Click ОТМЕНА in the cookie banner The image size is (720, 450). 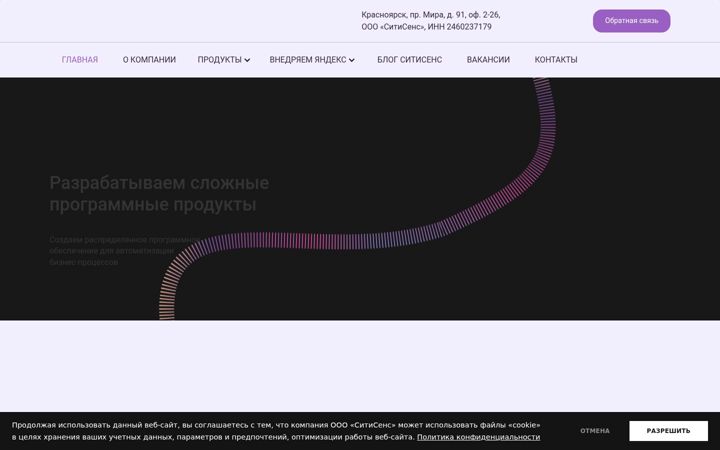pyautogui.click(x=595, y=431)
